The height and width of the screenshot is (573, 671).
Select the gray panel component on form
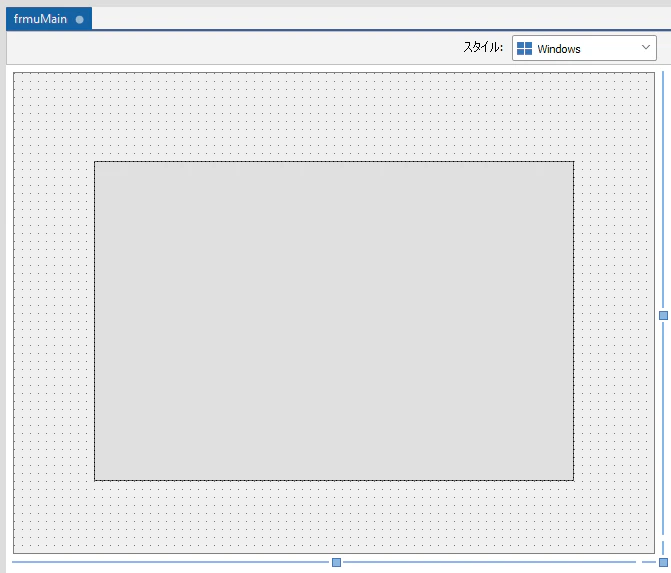[334, 321]
